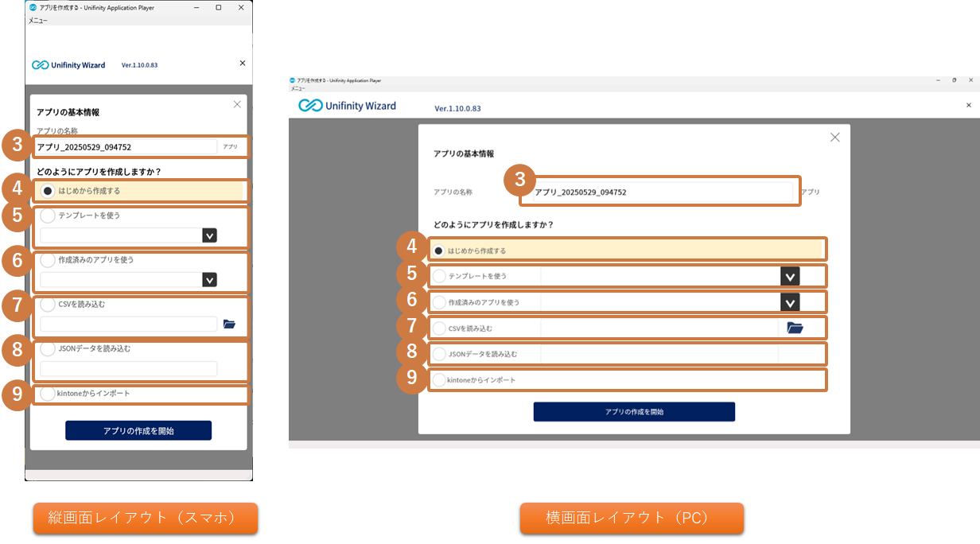Click the Unifinity Wizard logo in smartphone layout

[68, 65]
